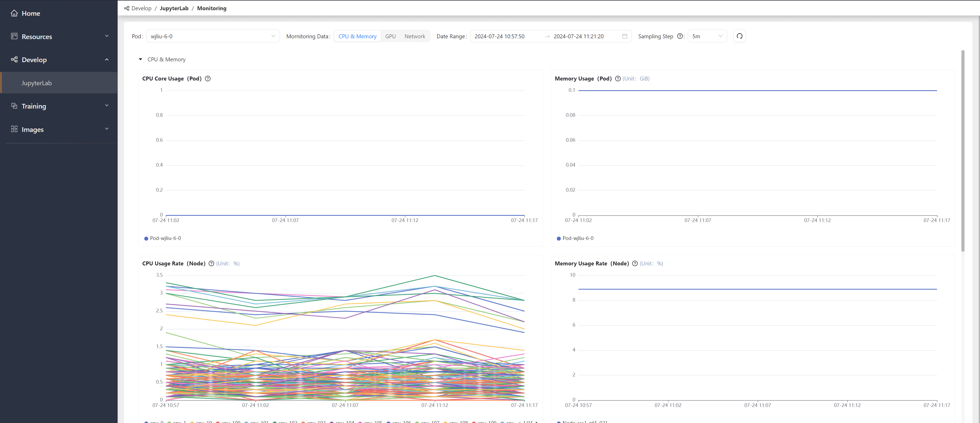Click the Develop breadcrumb link
Image resolution: width=980 pixels, height=423 pixels.
pos(141,8)
